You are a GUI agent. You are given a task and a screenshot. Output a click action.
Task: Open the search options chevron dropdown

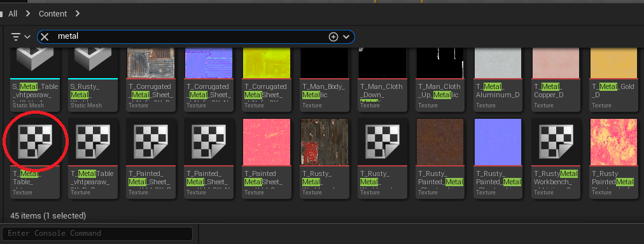coord(346,37)
